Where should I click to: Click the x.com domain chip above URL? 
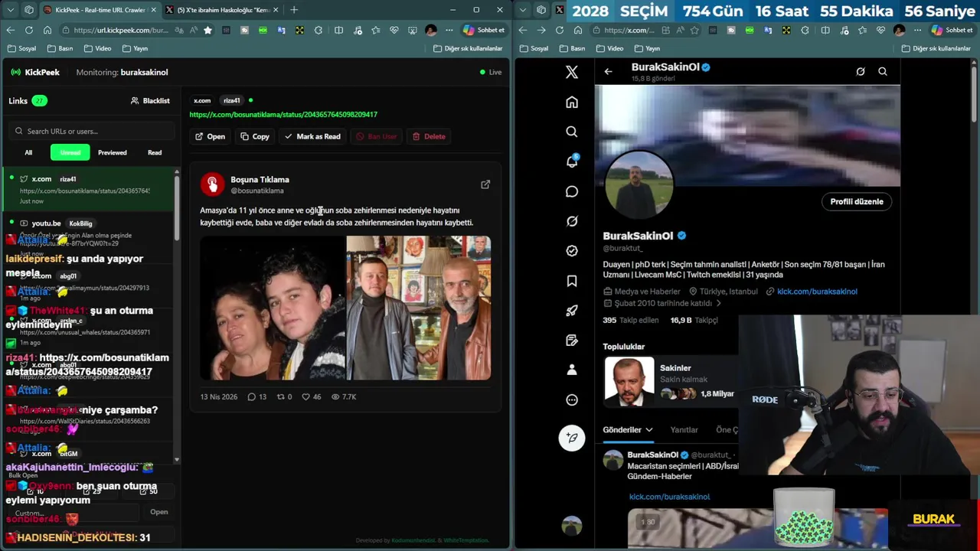(x=202, y=100)
